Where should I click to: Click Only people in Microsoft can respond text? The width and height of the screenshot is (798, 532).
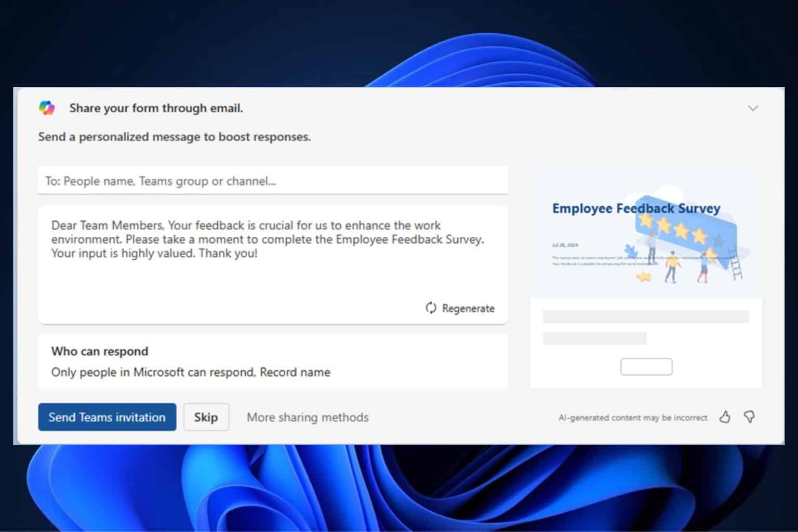tap(191, 372)
